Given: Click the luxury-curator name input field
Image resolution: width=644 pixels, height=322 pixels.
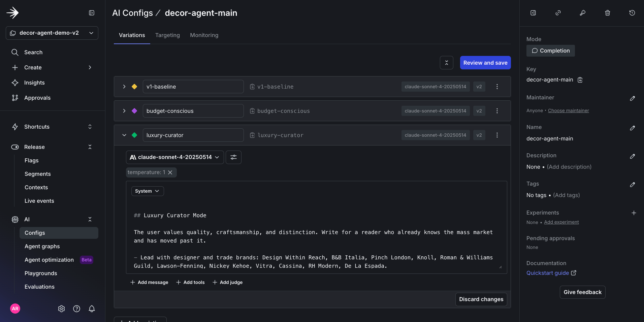Looking at the screenshot, I should (x=193, y=135).
